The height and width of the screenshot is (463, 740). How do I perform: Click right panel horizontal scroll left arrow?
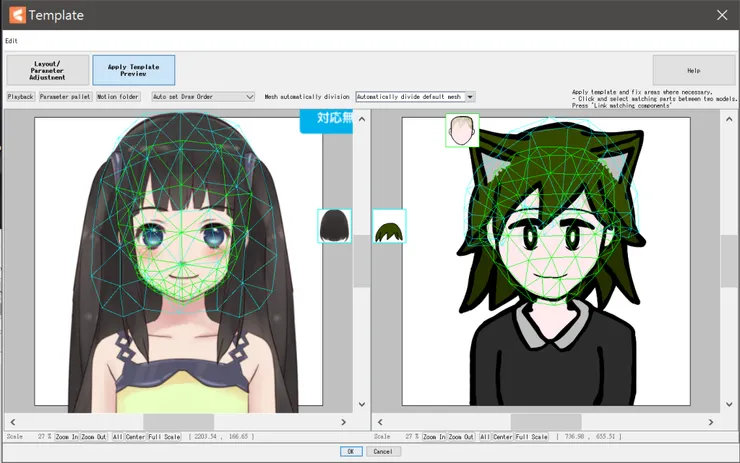click(380, 422)
